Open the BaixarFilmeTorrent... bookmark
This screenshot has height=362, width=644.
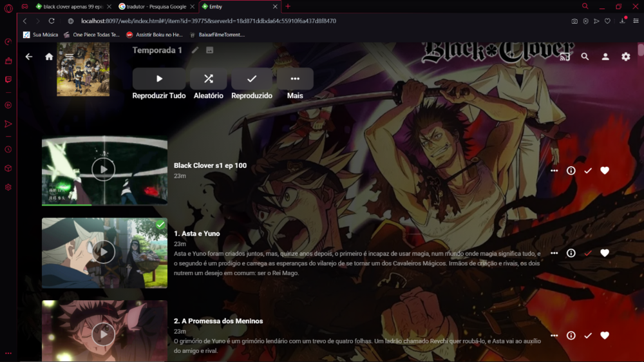[x=217, y=35]
